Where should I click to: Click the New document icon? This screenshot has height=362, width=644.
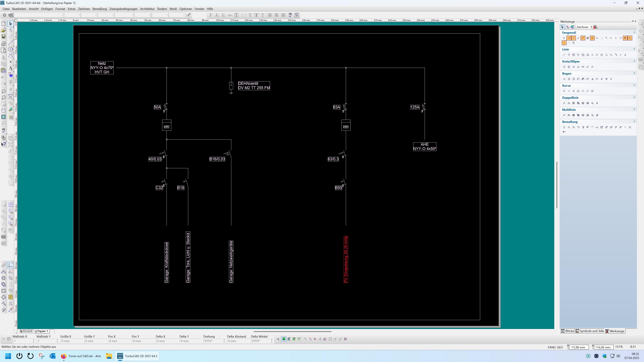click(x=4, y=23)
